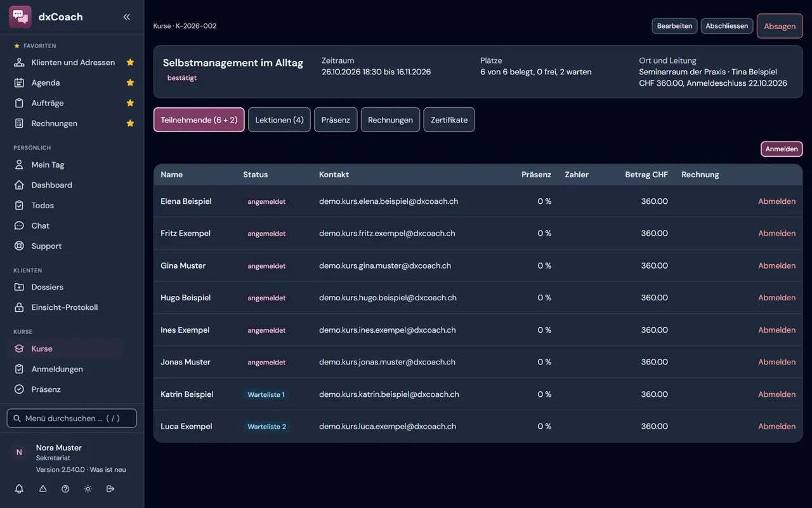Click Abmelden for Katrin Beispiel
This screenshot has height=508, width=812.
pyautogui.click(x=776, y=394)
